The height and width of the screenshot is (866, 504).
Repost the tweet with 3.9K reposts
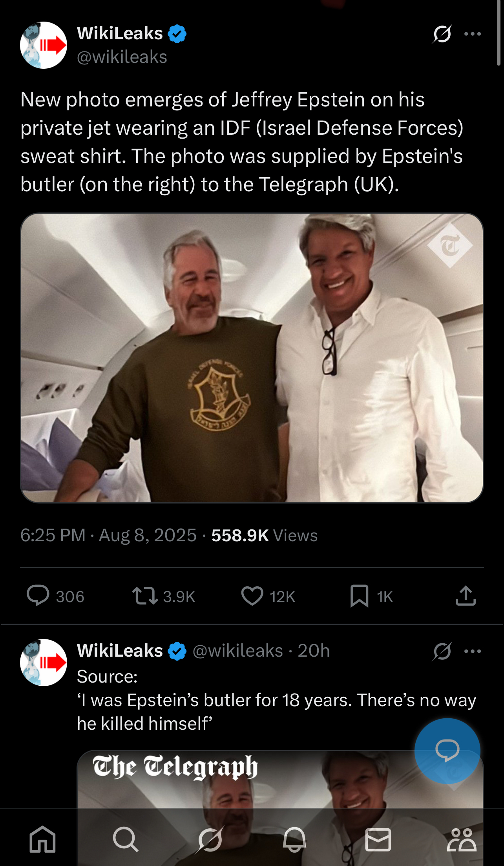[x=145, y=596]
